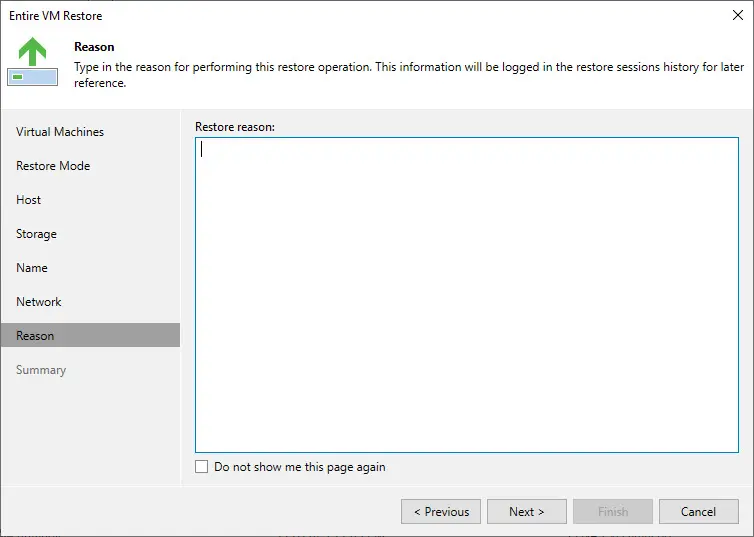This screenshot has width=754, height=537.
Task: Open the Restore Mode step
Action: coord(53,166)
